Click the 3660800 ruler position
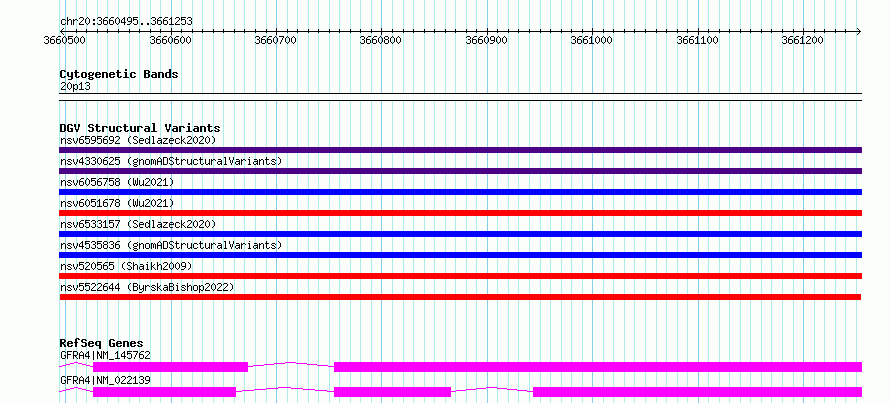Screen dimensions: 890x403 [381, 40]
